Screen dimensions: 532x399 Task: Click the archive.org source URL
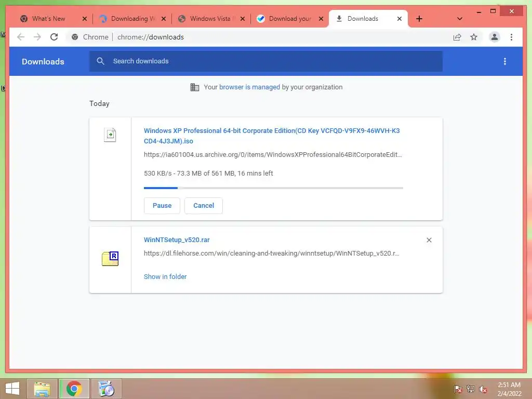[x=273, y=155]
